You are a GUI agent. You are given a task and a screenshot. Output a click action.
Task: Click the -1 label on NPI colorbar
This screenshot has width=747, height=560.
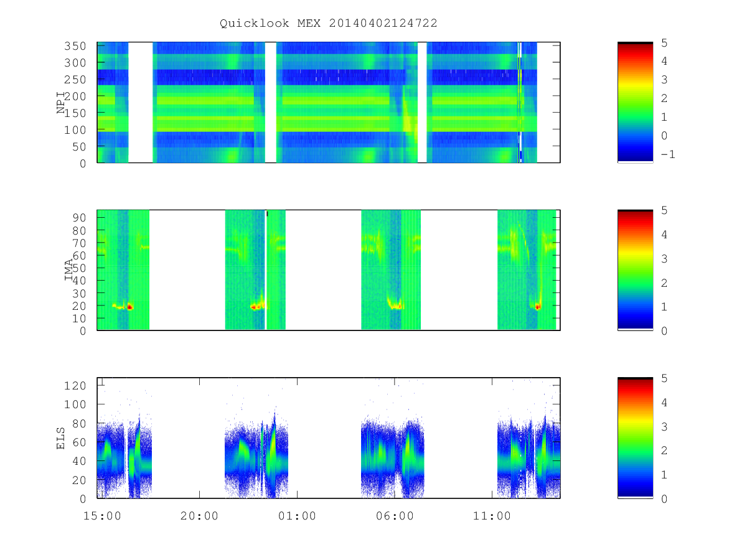pyautogui.click(x=668, y=154)
